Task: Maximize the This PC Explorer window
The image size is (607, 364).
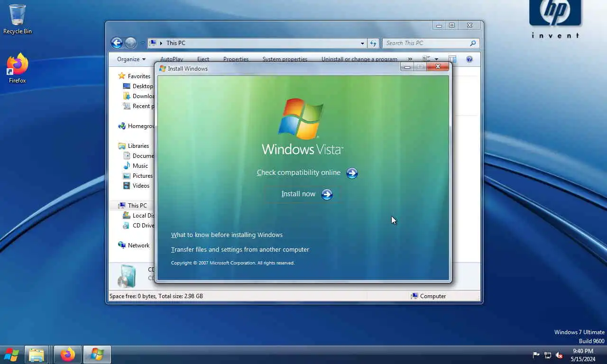Action: tap(452, 26)
